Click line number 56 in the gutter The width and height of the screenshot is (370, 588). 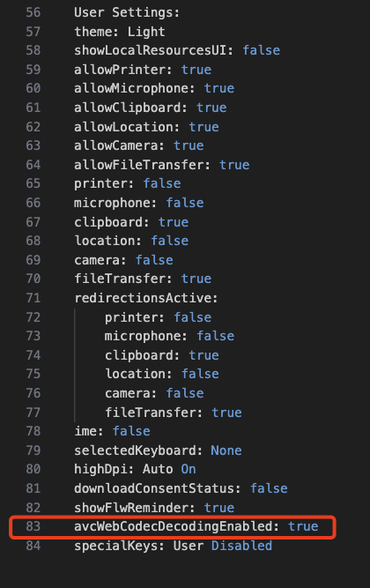[x=33, y=12]
